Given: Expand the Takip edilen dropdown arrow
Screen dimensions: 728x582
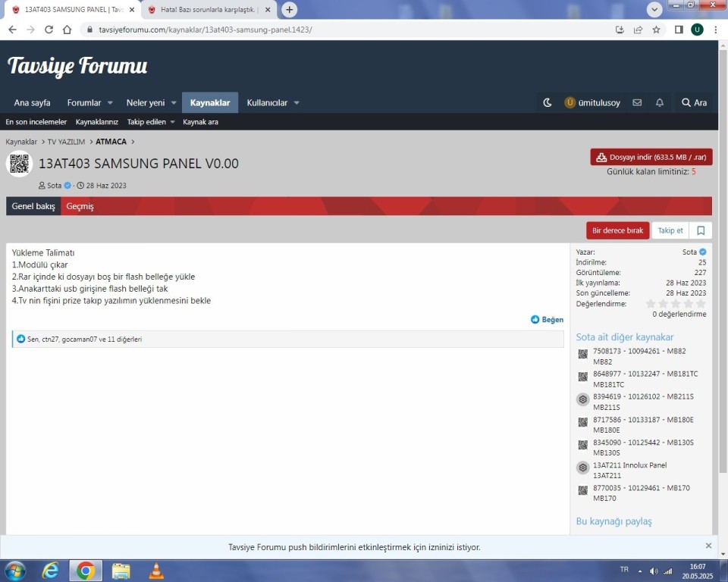Looking at the screenshot, I should 172,122.
